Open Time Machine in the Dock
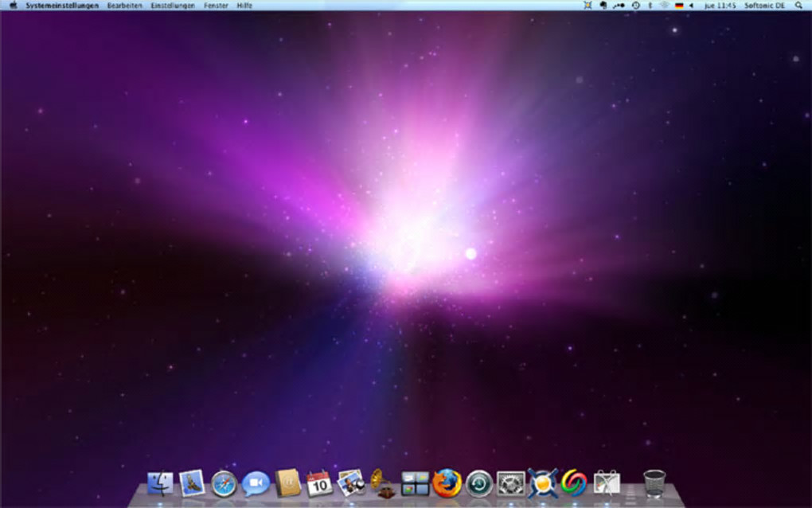This screenshot has width=812, height=508. coord(479,484)
